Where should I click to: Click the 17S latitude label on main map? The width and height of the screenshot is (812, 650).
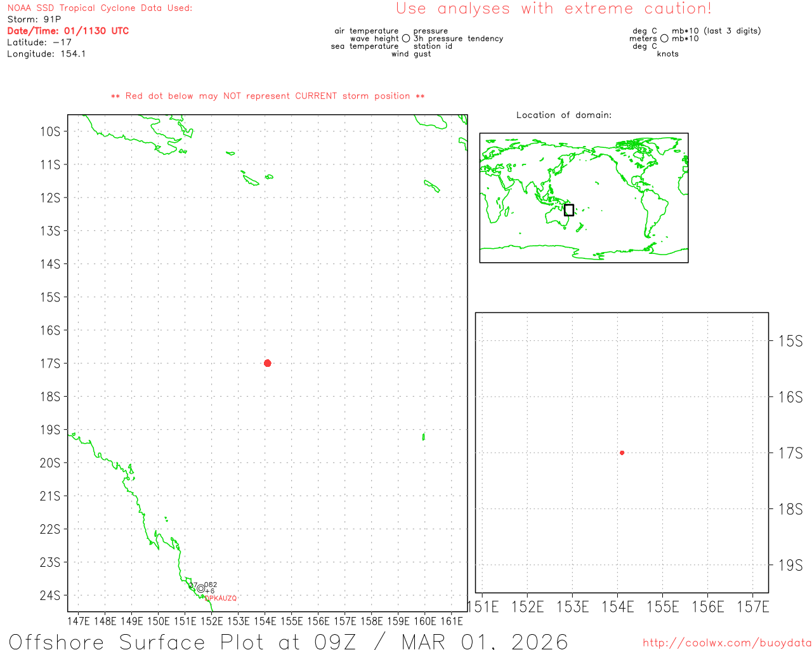(x=50, y=364)
